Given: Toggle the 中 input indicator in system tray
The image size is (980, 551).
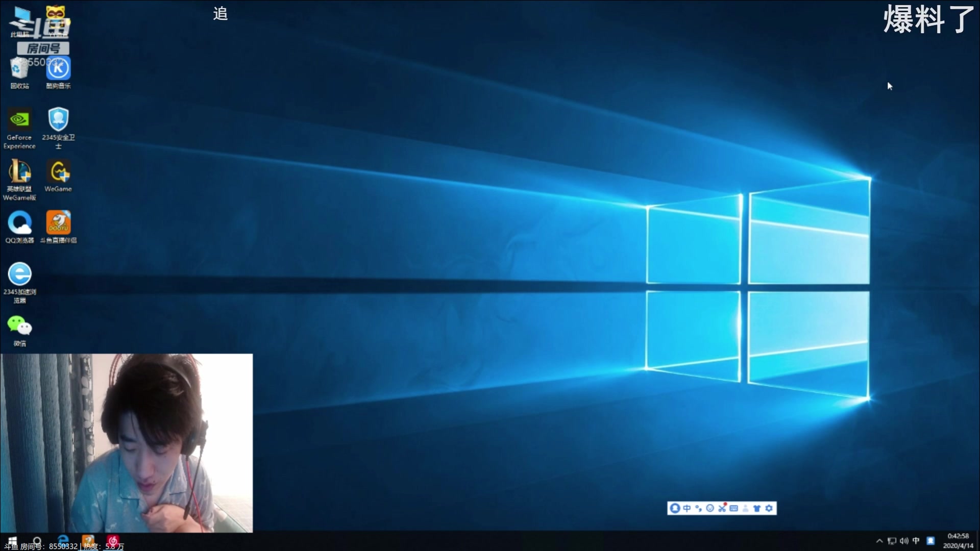Looking at the screenshot, I should 916,541.
